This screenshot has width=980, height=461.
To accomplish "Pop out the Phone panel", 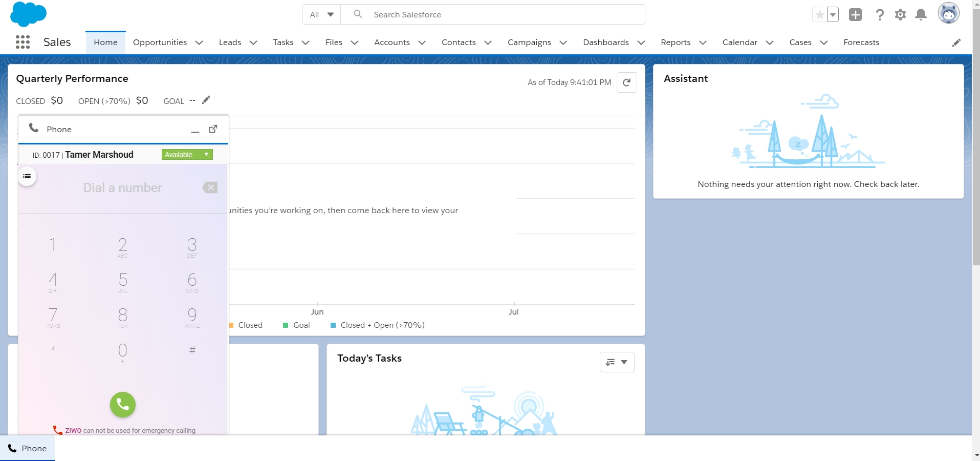I will point(213,129).
